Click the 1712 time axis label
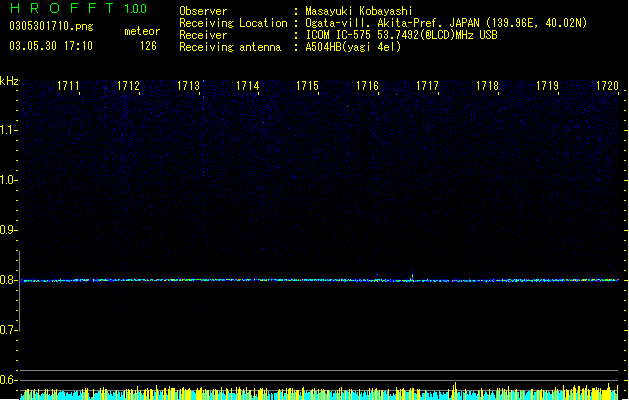 coord(128,86)
